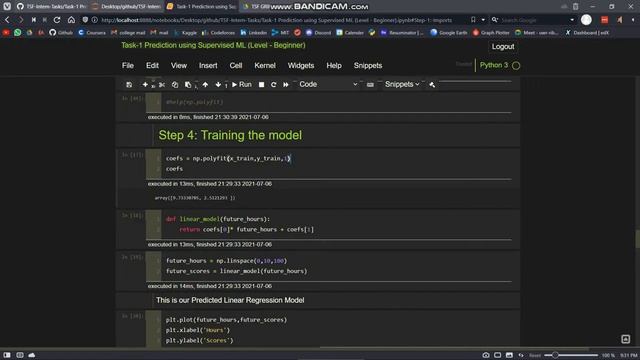The image size is (640, 360).
Task: Open the Help menu
Action: (334, 66)
